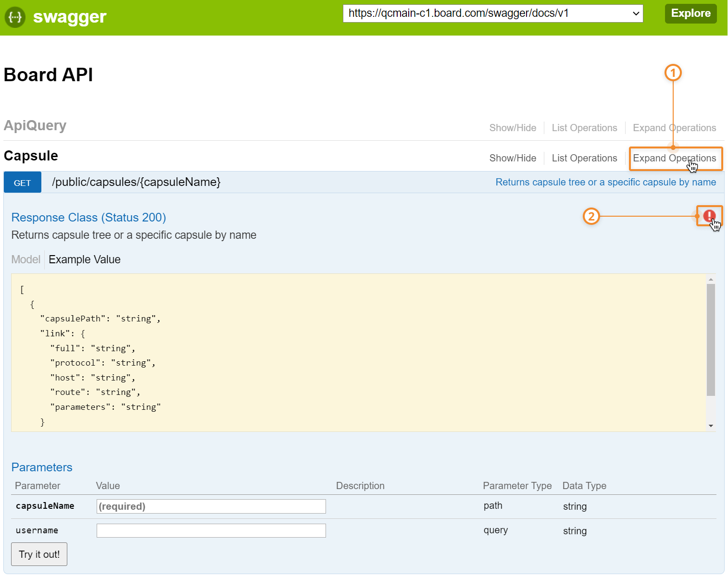Screen dimensions: 728x577
Task: Click the 'Response Class (Status 200)' heading
Action: click(88, 218)
